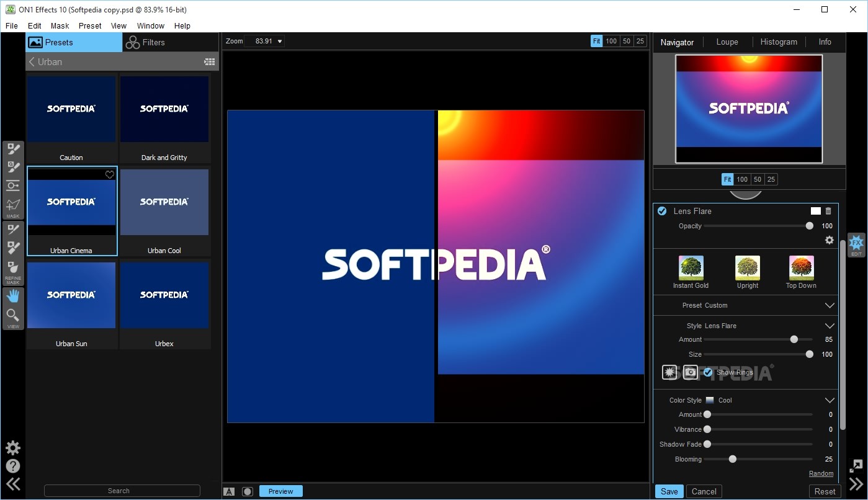Select the Hand pan tool

[13, 297]
